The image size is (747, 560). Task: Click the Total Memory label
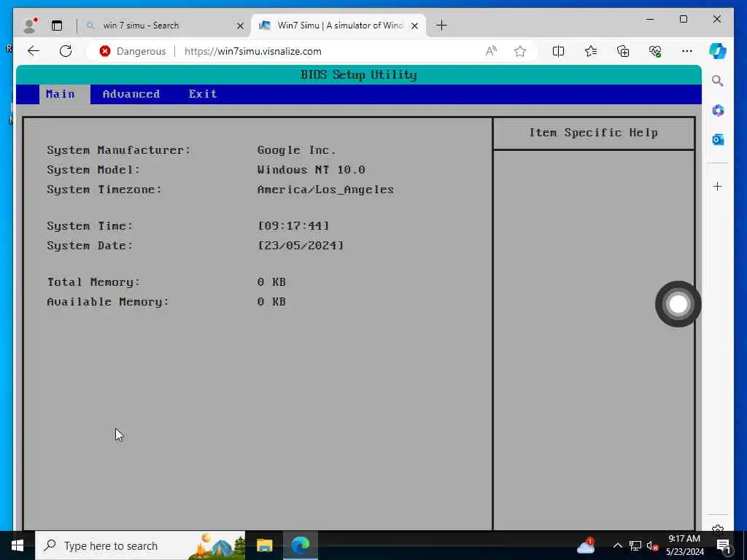tap(93, 282)
